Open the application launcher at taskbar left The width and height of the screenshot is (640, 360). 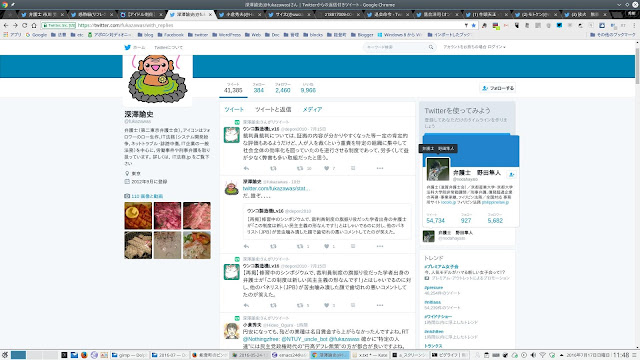point(4,355)
